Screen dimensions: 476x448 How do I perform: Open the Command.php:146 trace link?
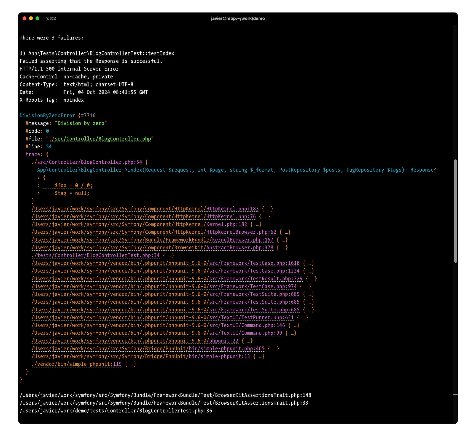158,325
